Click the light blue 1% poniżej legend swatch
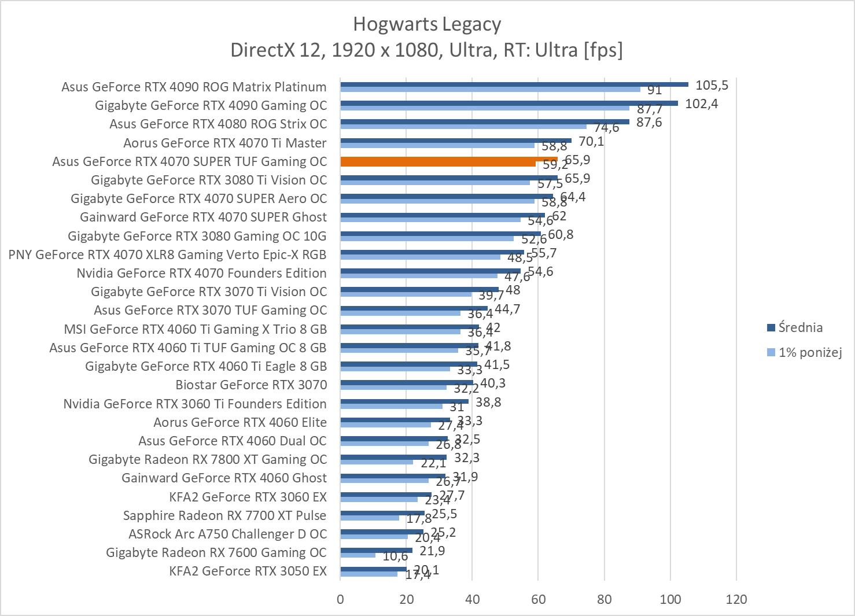855x616 pixels. coord(771,352)
